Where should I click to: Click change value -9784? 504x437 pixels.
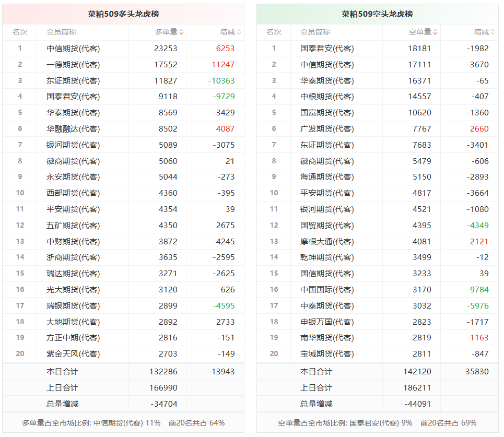tap(478, 290)
